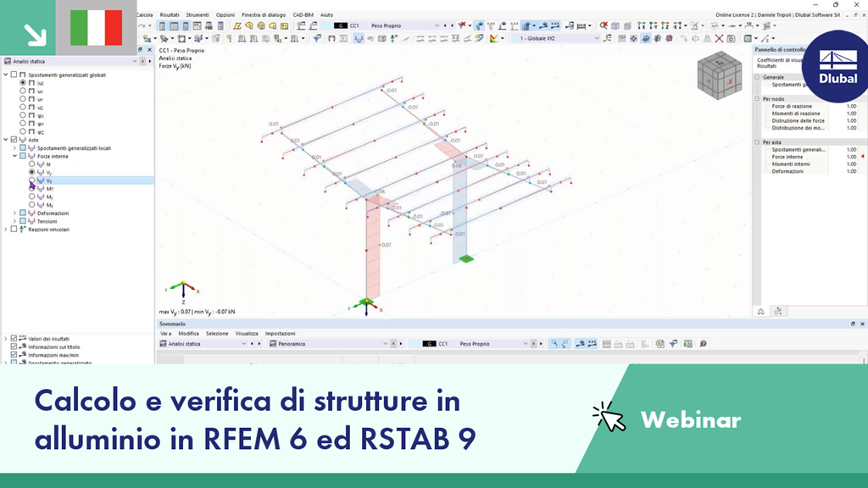Toggle the table panel display icon
Viewport: 868px width, 488px height.
pyautogui.click(x=174, y=25)
